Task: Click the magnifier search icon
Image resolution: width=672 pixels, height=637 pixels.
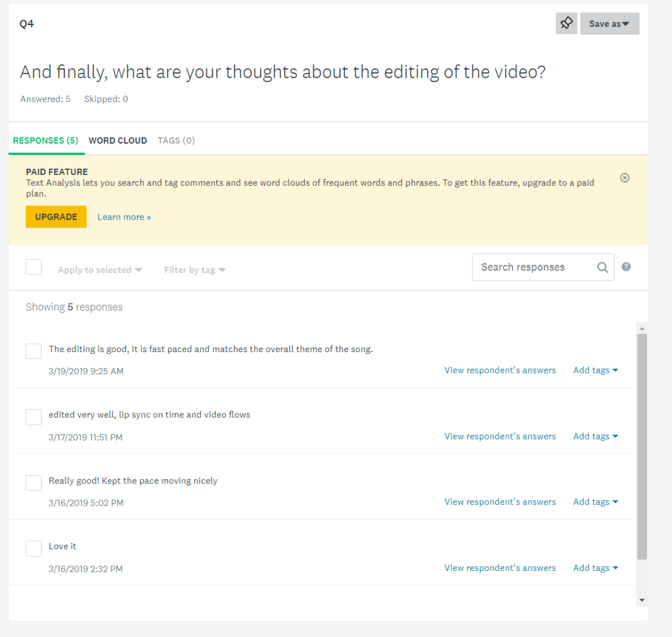Action: (x=602, y=268)
